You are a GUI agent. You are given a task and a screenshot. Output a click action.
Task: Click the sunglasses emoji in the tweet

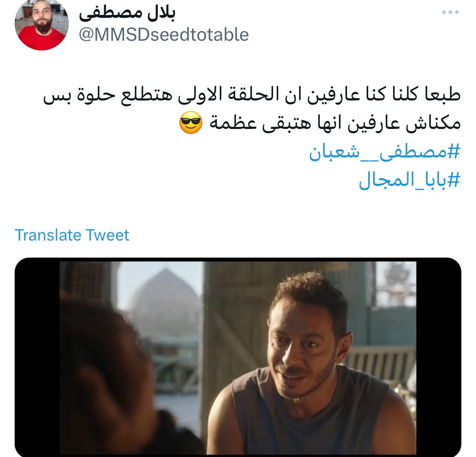click(x=191, y=122)
